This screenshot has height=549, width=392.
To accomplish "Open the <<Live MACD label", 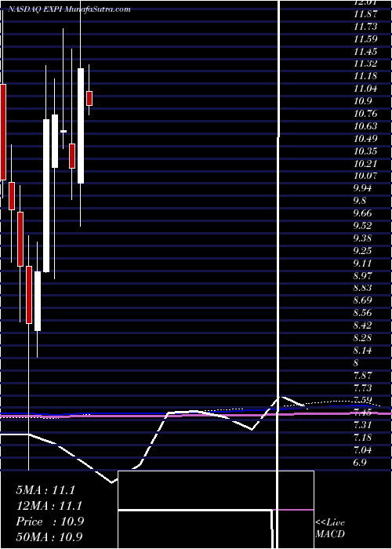I will (330, 529).
